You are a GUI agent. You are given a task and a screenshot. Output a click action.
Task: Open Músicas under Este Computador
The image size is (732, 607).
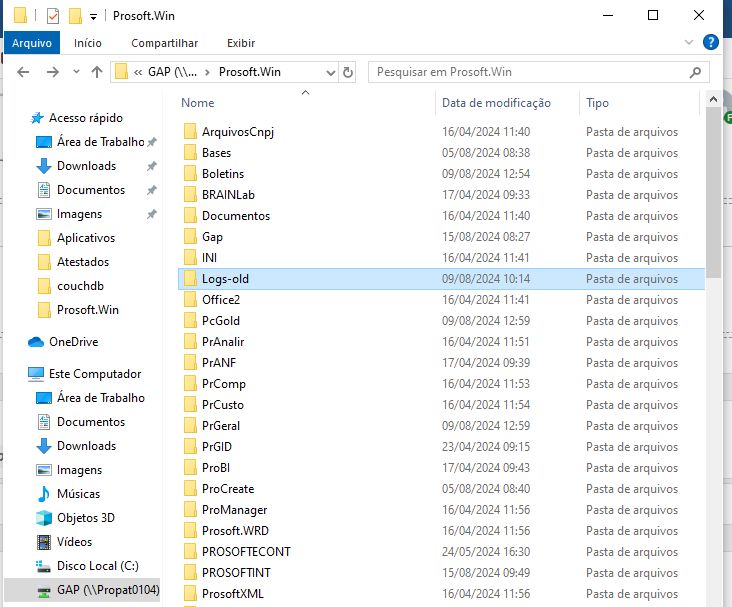[x=78, y=494]
